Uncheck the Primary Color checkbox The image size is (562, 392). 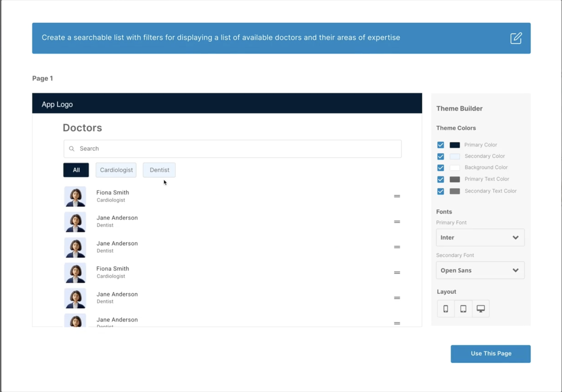(440, 145)
